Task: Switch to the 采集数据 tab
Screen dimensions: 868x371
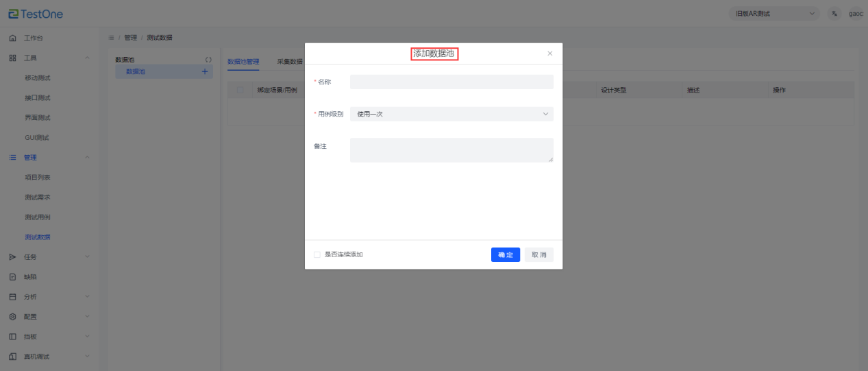Action: click(289, 62)
